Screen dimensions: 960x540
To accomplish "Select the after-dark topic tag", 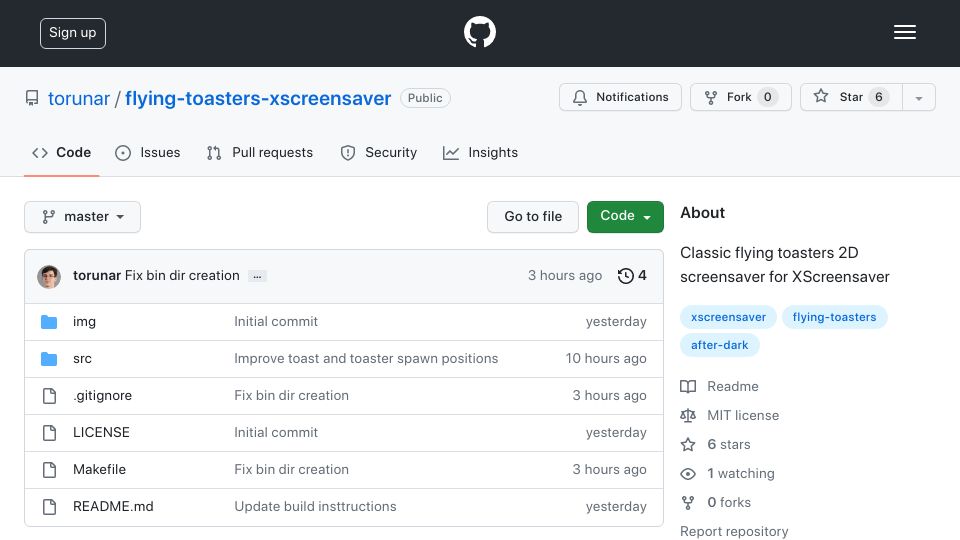I will pos(720,345).
